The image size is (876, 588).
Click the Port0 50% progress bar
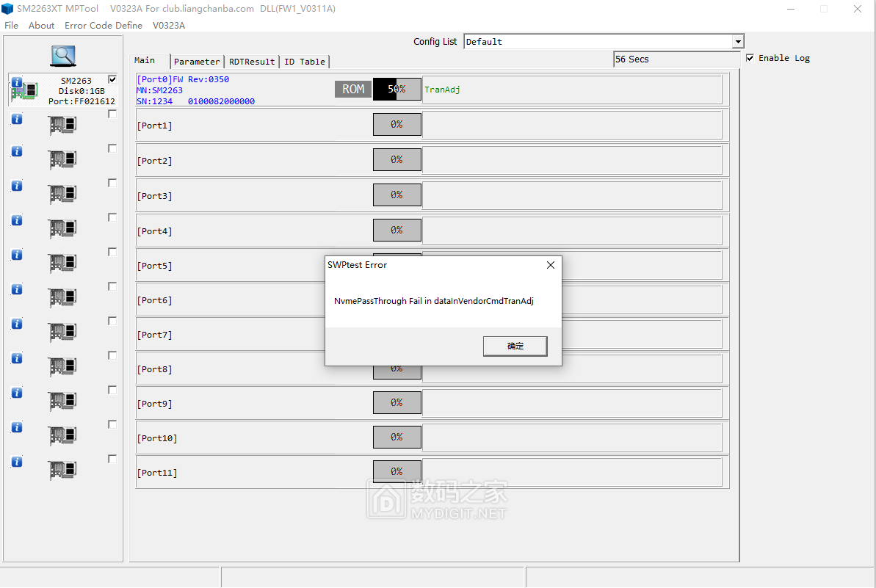(x=397, y=90)
